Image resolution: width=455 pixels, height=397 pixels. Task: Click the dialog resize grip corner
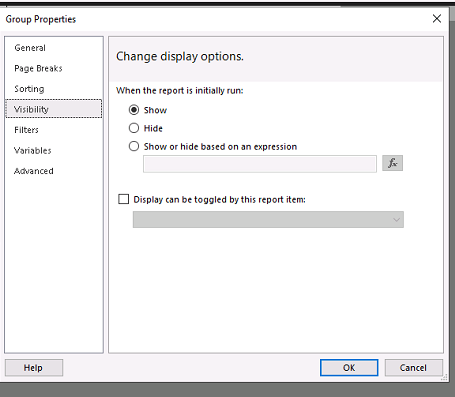tap(444, 377)
